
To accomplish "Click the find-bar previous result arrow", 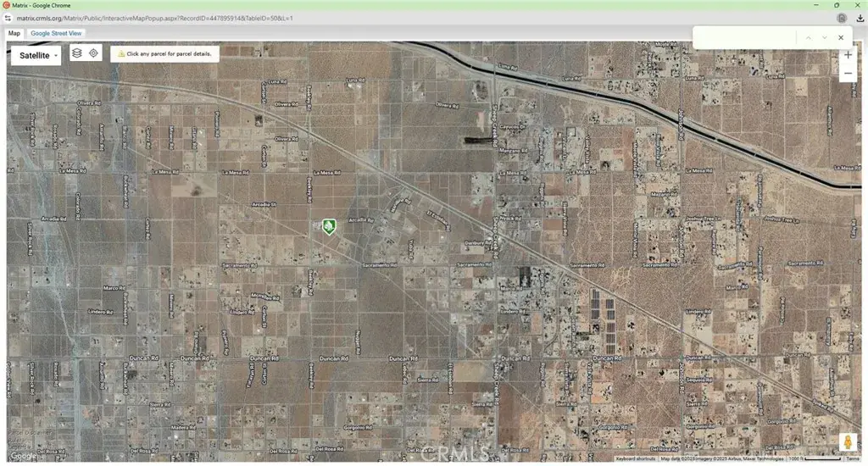I will coord(809,37).
